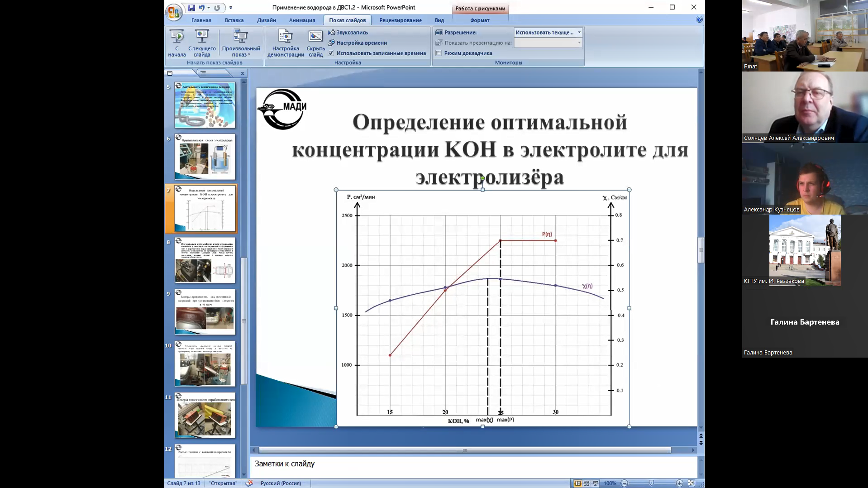This screenshot has width=868, height=488.
Task: Click Скрыть слайд icon
Action: pos(315,36)
